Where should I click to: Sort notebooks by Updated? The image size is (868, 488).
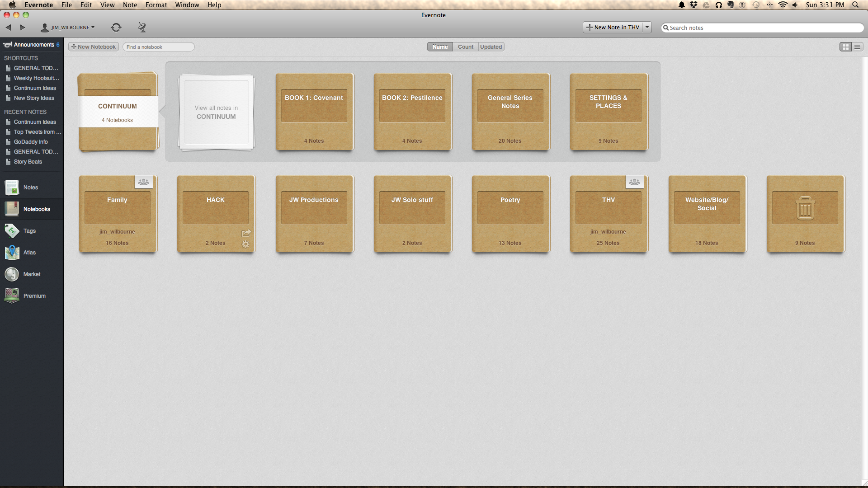pyautogui.click(x=491, y=47)
